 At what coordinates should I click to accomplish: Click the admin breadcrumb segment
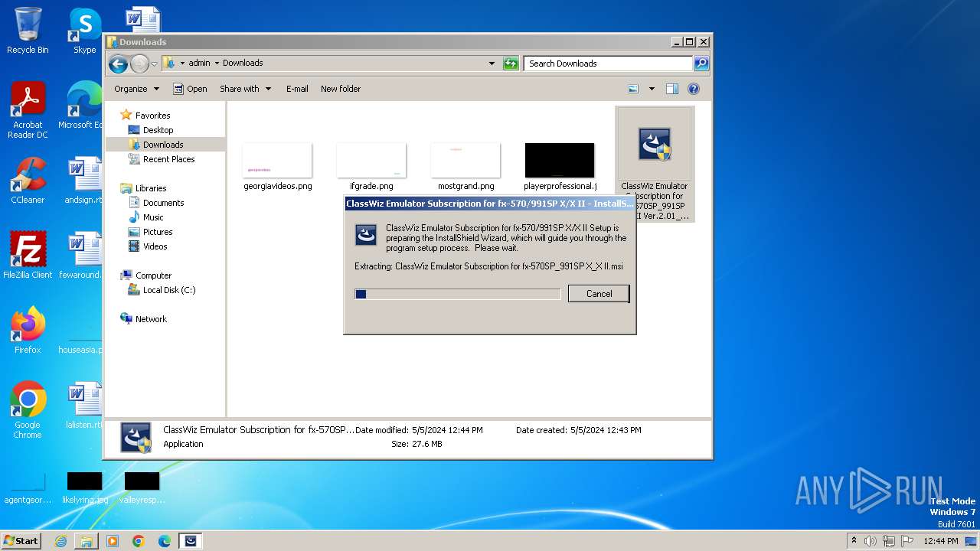coord(199,63)
